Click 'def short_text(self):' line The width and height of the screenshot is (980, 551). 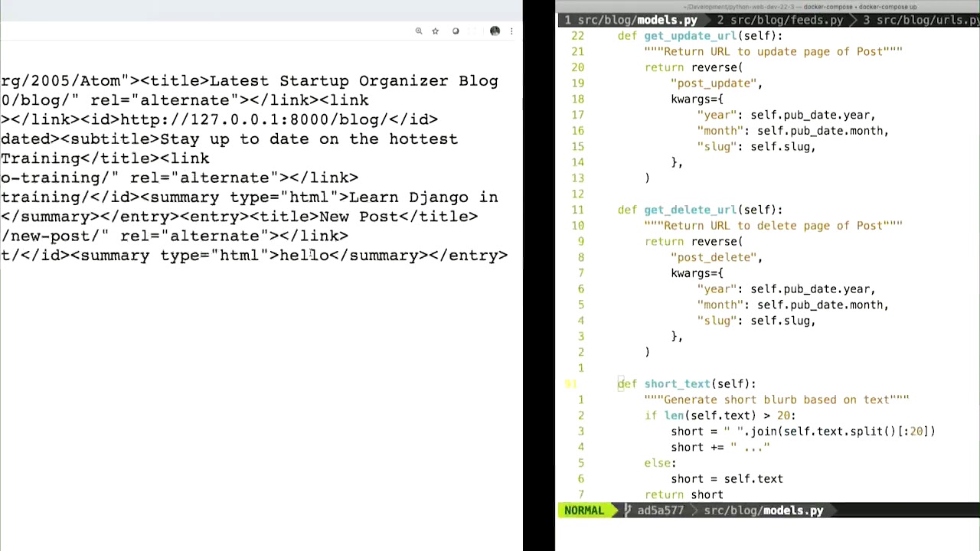(x=687, y=384)
